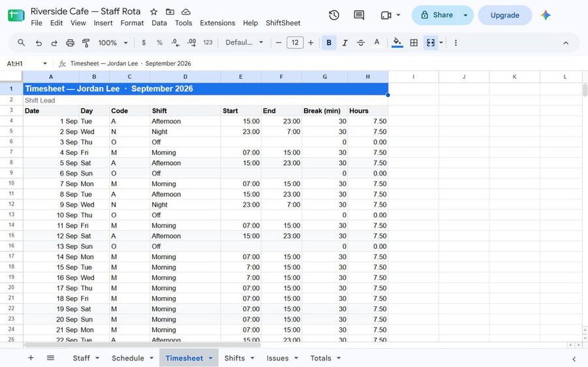Expand video meeting options arrow
The width and height of the screenshot is (588, 367).
[399, 15]
